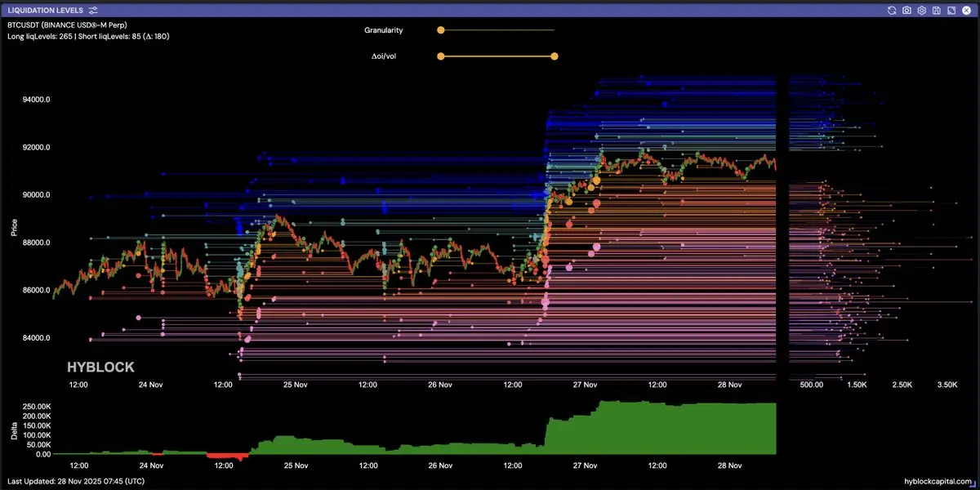This screenshot has width=980, height=490.
Task: Close the Liquidation Levels panel
Action: (x=964, y=10)
